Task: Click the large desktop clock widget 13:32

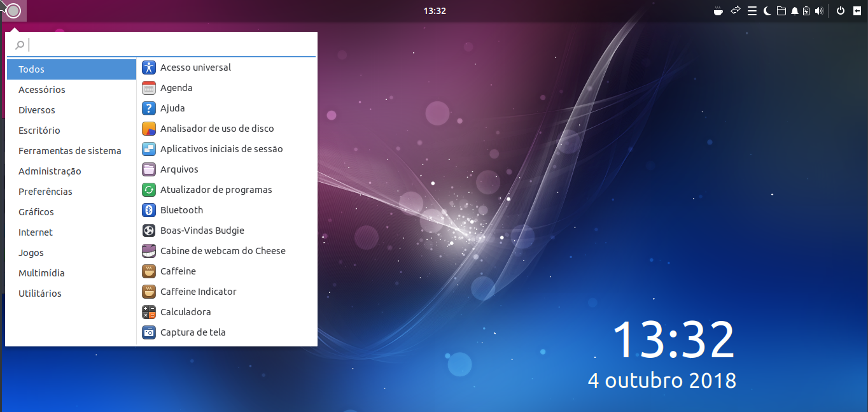Action: [673, 340]
